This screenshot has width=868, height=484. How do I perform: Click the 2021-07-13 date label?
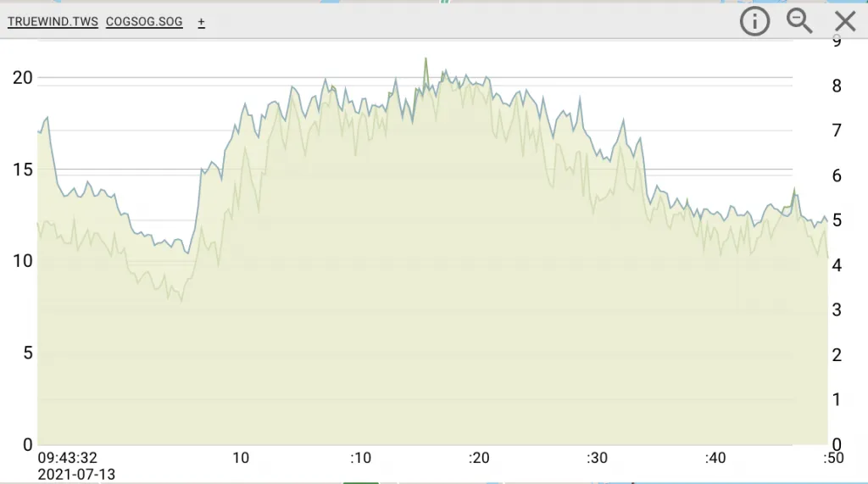point(76,475)
